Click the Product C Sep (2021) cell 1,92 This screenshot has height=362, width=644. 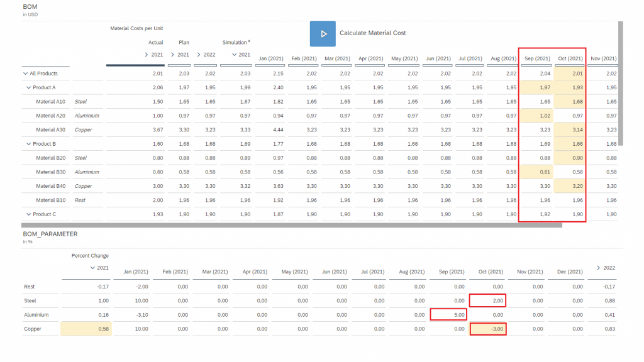(536, 214)
